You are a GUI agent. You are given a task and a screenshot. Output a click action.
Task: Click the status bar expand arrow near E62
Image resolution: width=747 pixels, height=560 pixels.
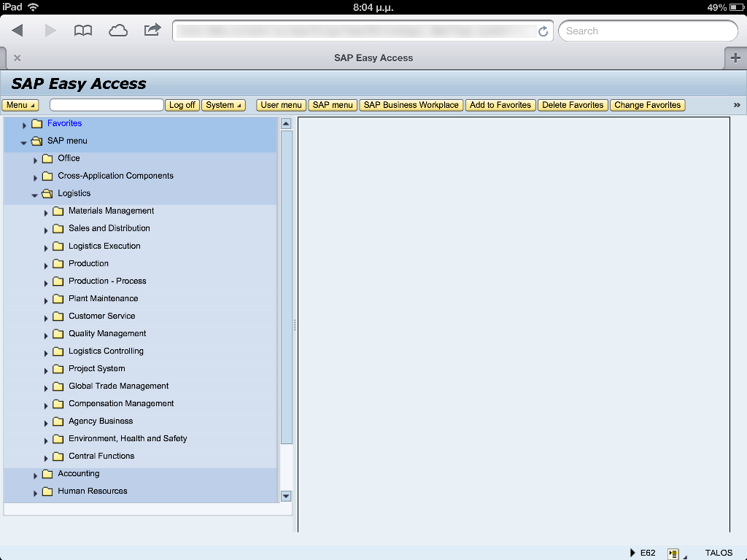point(632,553)
